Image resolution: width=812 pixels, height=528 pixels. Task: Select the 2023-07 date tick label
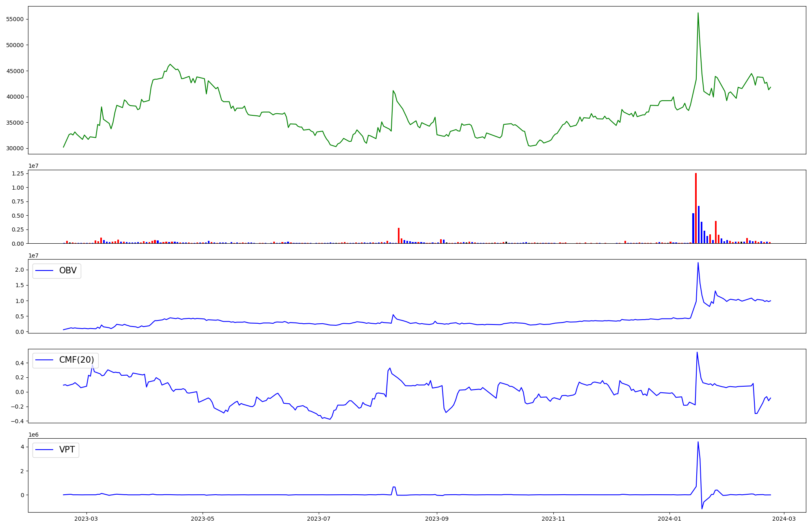click(x=319, y=518)
